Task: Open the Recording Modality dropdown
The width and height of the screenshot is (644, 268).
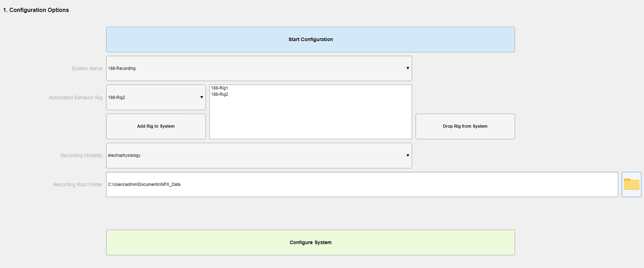Action: point(259,155)
